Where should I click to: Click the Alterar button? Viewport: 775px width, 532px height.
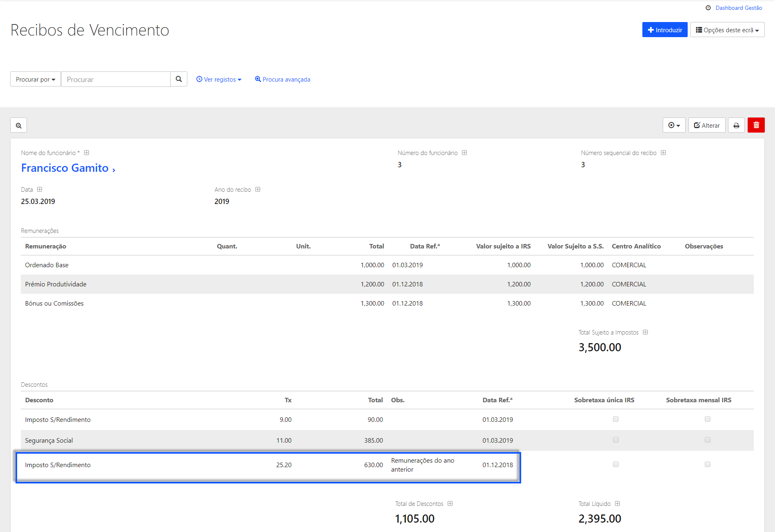(x=707, y=125)
